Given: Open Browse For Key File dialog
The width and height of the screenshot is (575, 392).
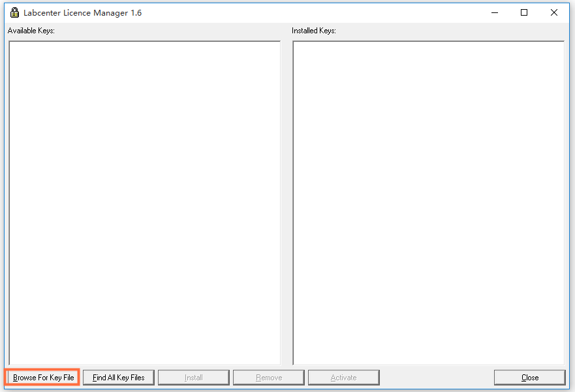Looking at the screenshot, I should [43, 378].
